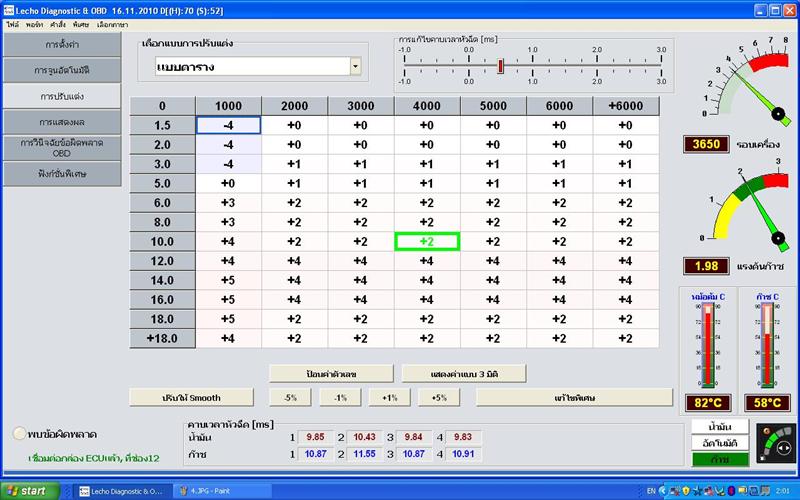Click the RPM gauge dial
The height and width of the screenshot is (500, 800).
point(747,82)
